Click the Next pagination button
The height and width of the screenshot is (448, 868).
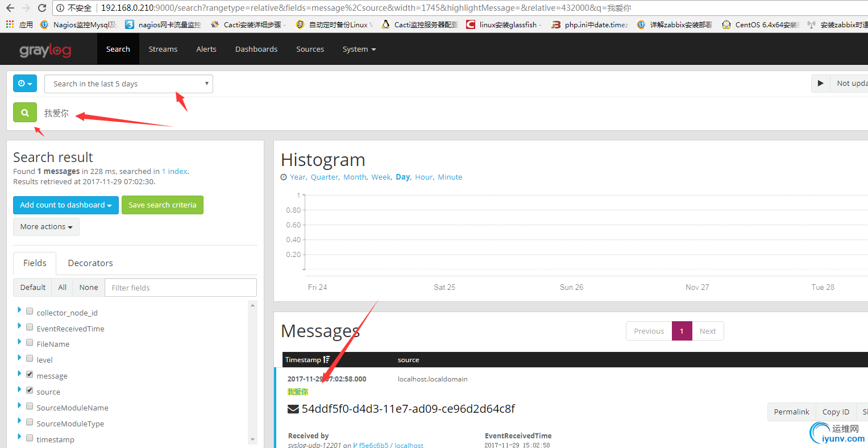click(x=708, y=331)
